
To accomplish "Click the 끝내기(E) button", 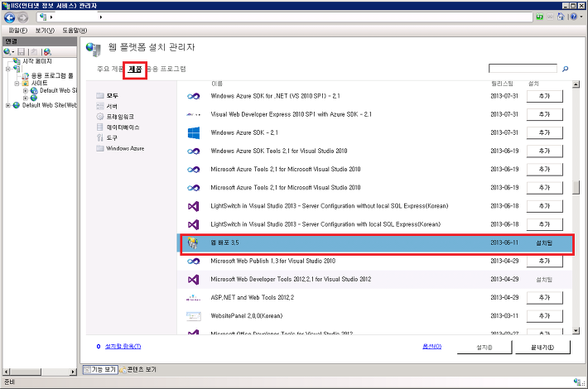I will click(x=542, y=348).
